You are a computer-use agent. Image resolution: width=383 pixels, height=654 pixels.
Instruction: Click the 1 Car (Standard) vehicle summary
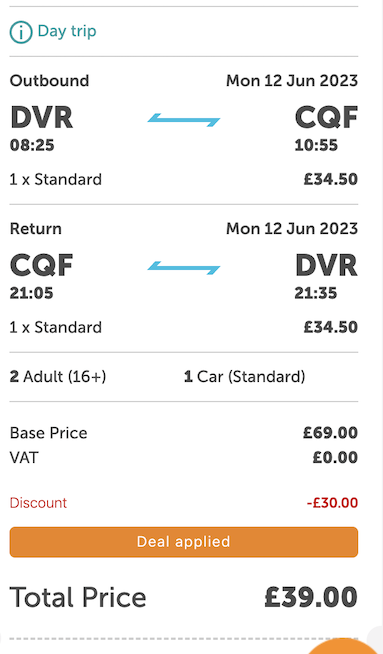click(x=244, y=377)
